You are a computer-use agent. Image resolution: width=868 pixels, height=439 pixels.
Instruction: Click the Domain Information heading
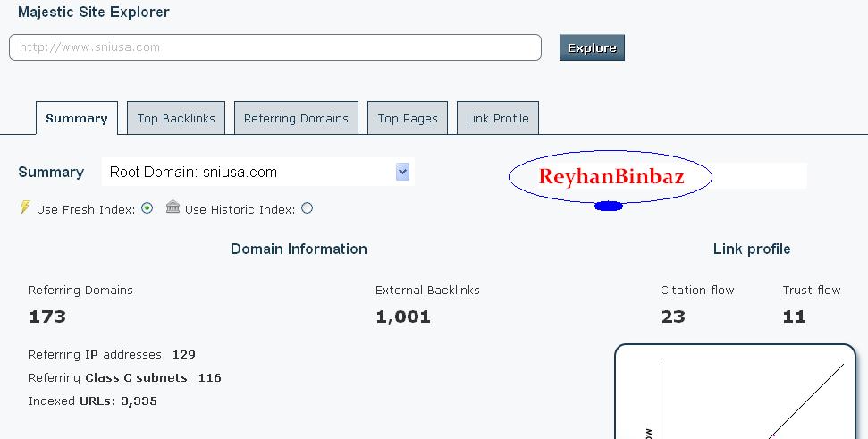(x=299, y=249)
